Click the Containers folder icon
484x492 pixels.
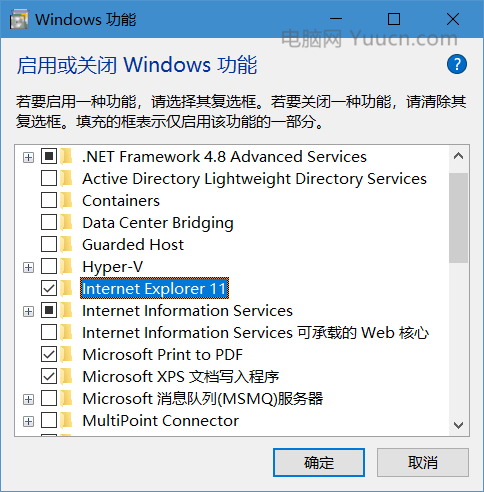coord(67,201)
